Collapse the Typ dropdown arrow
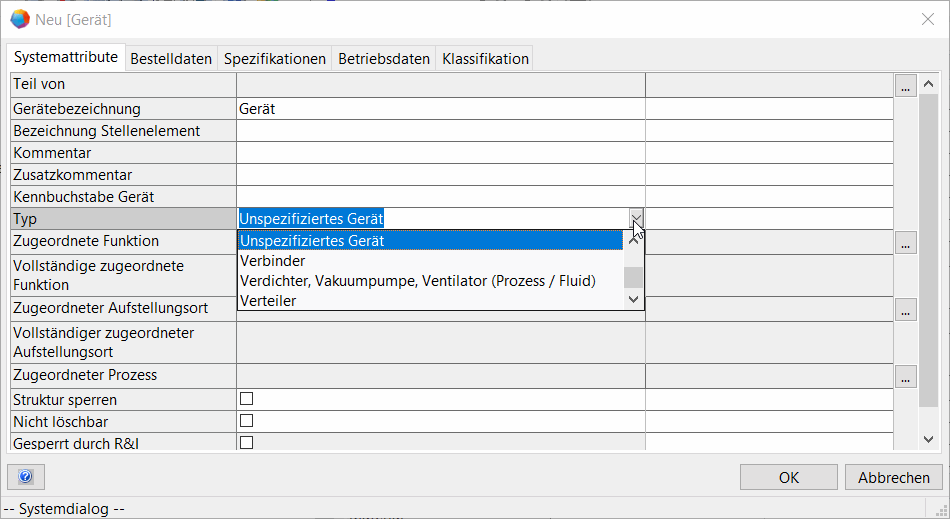This screenshot has height=519, width=950. (636, 218)
